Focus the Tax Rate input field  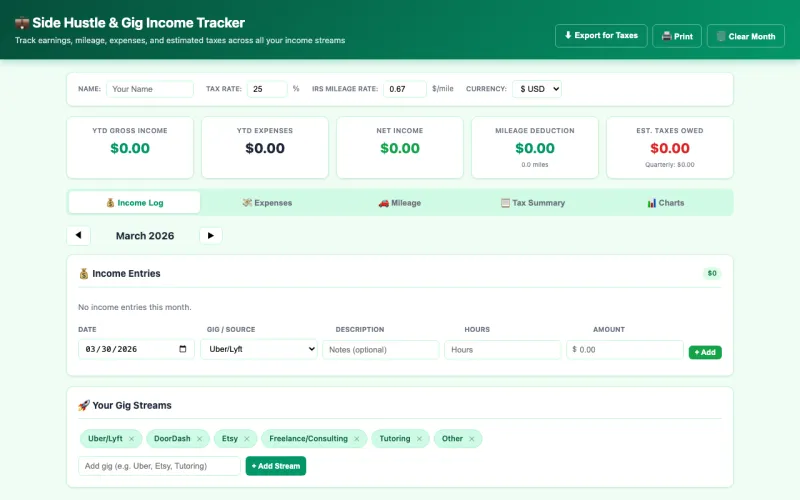[x=266, y=89]
